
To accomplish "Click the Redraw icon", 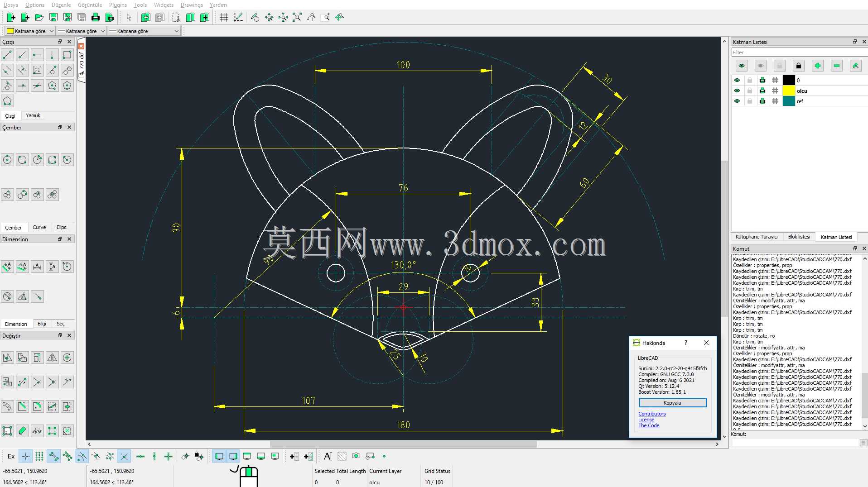I will click(255, 17).
